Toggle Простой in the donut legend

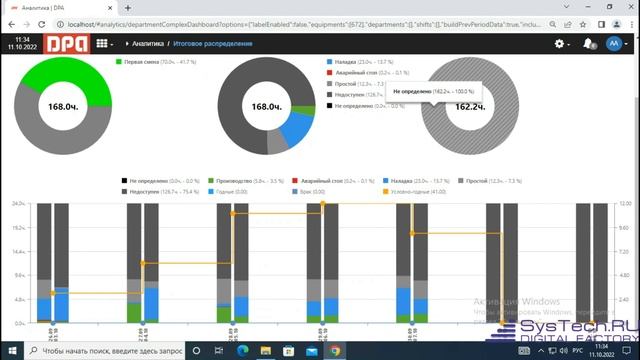(356, 84)
